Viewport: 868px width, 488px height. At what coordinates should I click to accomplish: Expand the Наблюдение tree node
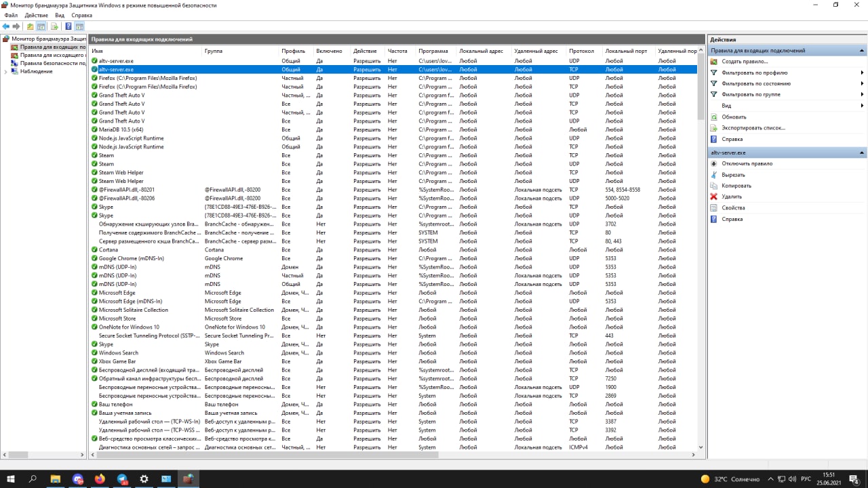pos(5,71)
